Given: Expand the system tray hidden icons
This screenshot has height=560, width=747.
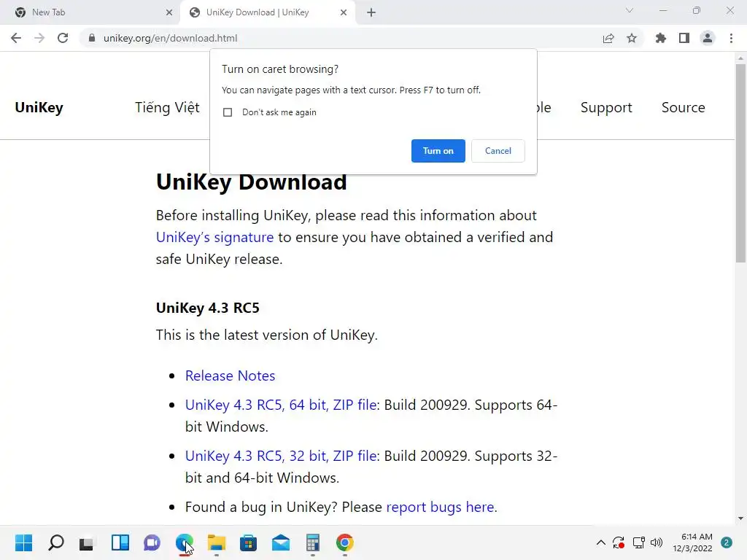Looking at the screenshot, I should (x=601, y=542).
